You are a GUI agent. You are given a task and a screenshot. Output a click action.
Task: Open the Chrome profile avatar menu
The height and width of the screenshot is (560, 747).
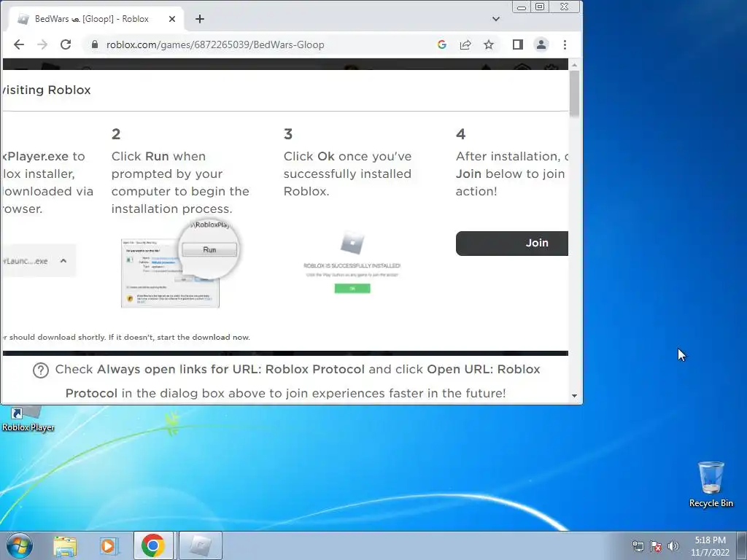coord(541,44)
